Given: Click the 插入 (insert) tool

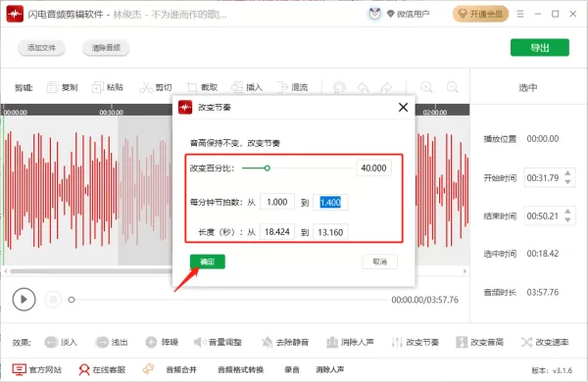Looking at the screenshot, I should (x=247, y=87).
